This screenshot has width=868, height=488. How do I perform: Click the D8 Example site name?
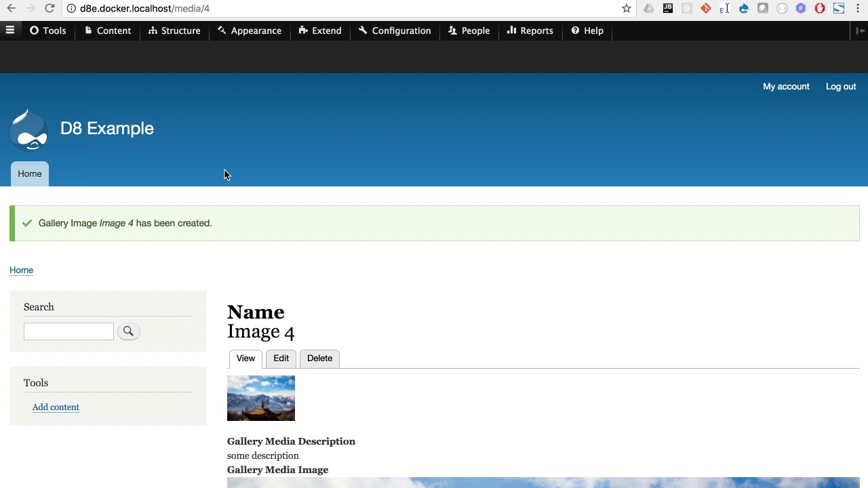(107, 128)
